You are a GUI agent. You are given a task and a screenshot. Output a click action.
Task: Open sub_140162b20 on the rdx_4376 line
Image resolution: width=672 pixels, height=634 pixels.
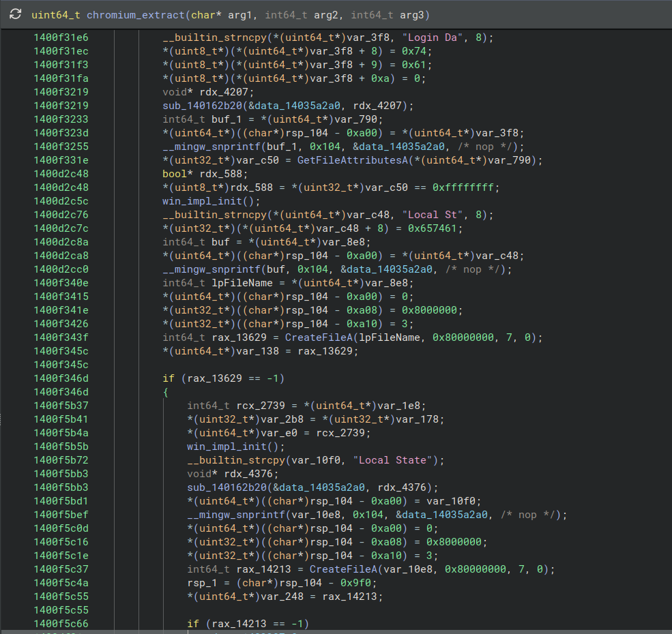pos(227,487)
